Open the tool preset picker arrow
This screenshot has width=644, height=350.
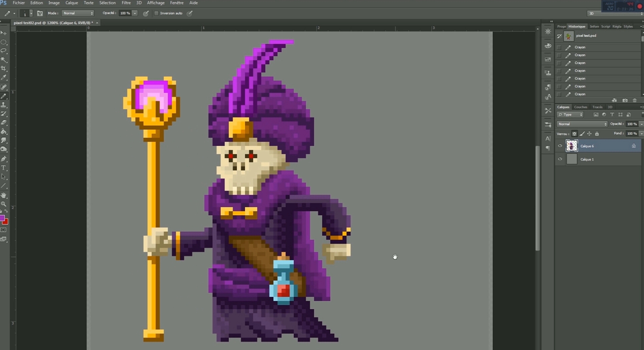14,13
